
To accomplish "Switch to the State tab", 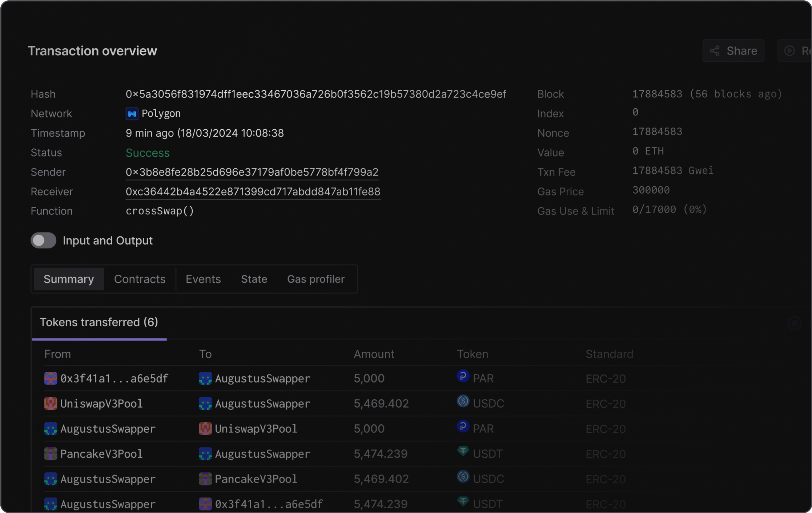I will point(254,279).
